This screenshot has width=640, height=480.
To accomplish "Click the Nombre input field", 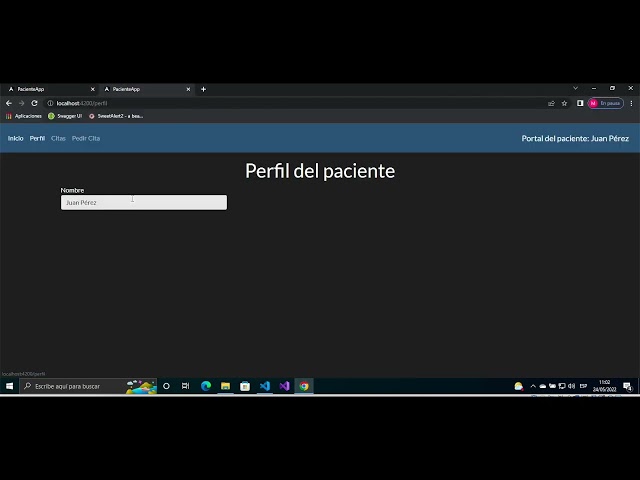I will [144, 202].
